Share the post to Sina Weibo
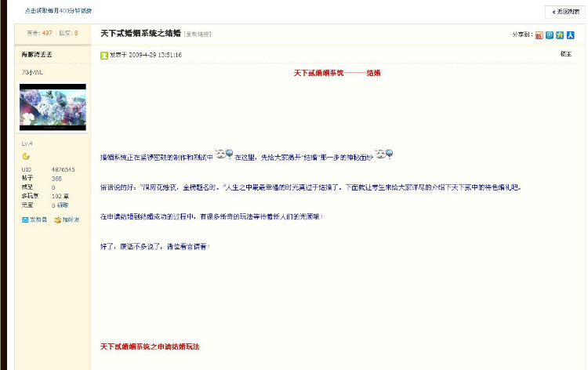The height and width of the screenshot is (370, 588). pos(539,35)
